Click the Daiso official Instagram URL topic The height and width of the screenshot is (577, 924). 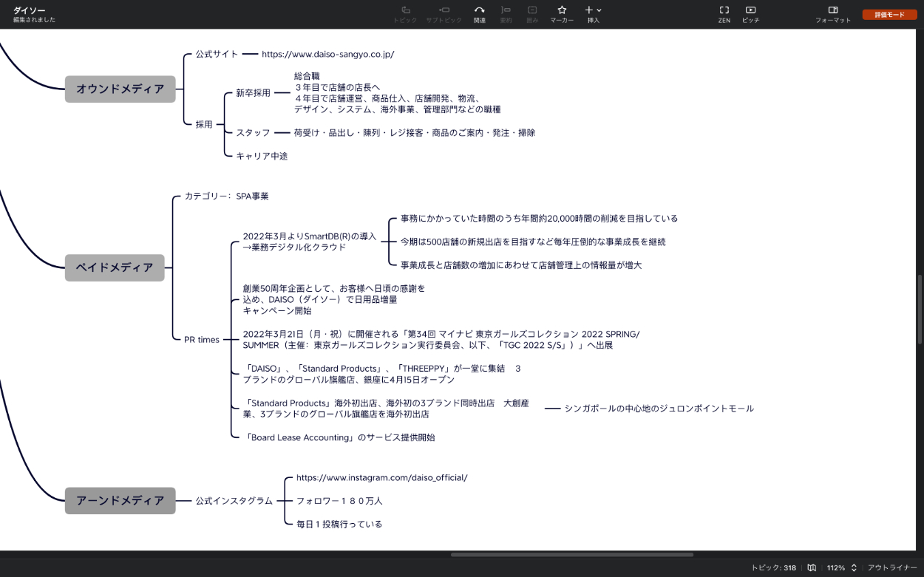(381, 477)
